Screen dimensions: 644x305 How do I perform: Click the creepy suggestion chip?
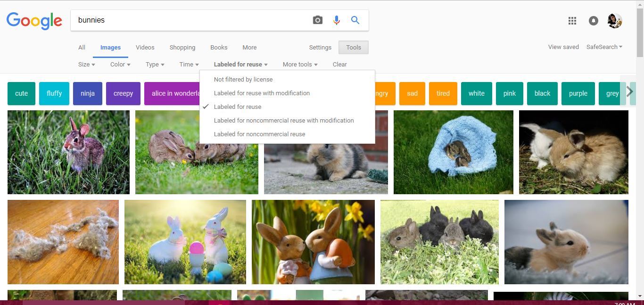pos(123,93)
